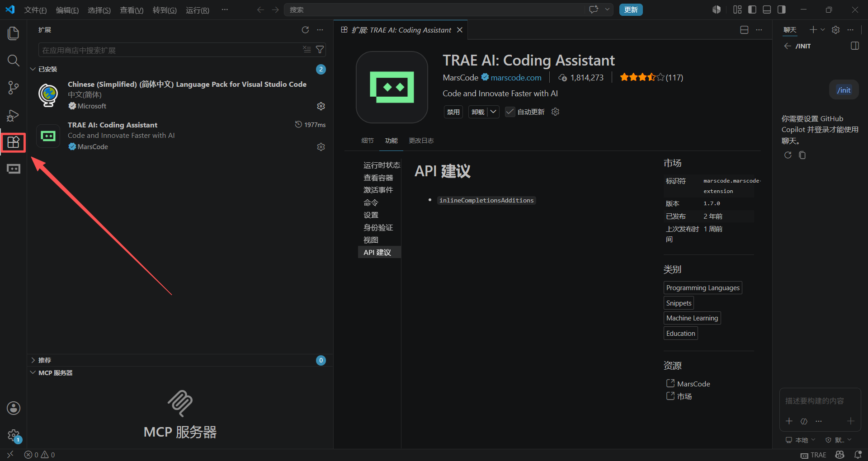Refresh the extensions list

click(x=305, y=30)
